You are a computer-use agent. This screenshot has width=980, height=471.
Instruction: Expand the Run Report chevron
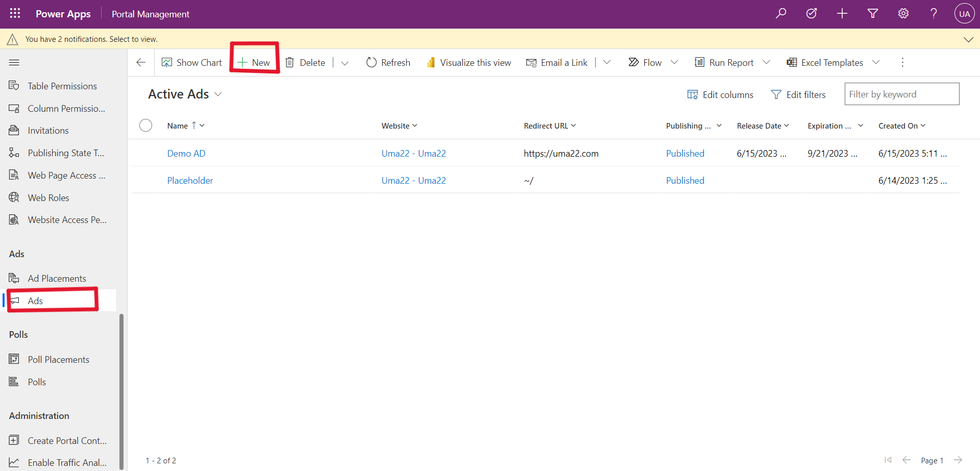click(766, 62)
